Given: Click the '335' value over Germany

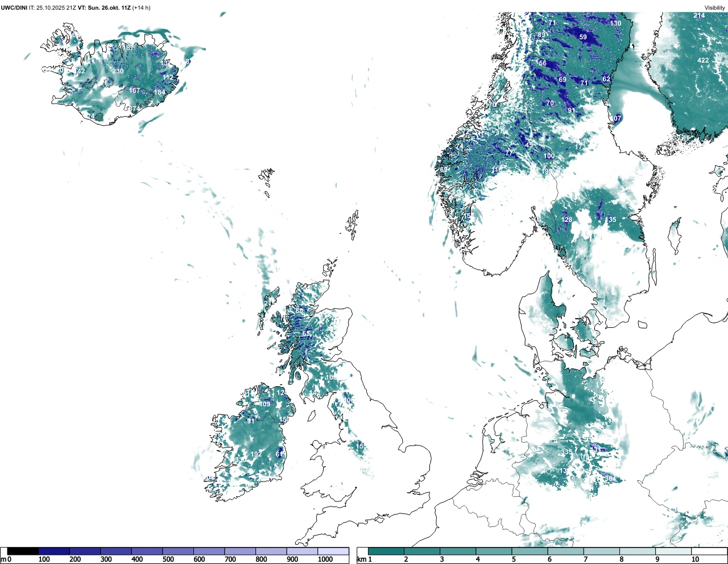Looking at the screenshot, I should pos(567,452).
